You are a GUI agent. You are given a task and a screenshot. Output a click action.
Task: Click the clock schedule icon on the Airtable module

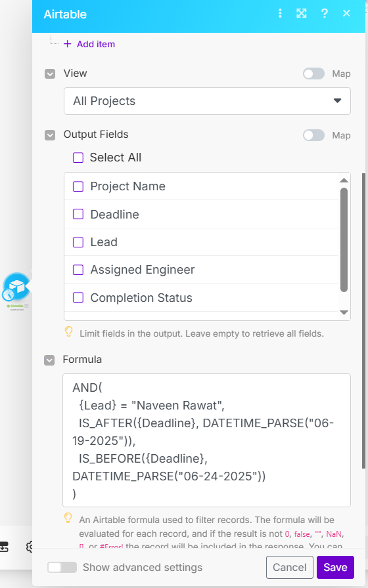[x=8, y=295]
